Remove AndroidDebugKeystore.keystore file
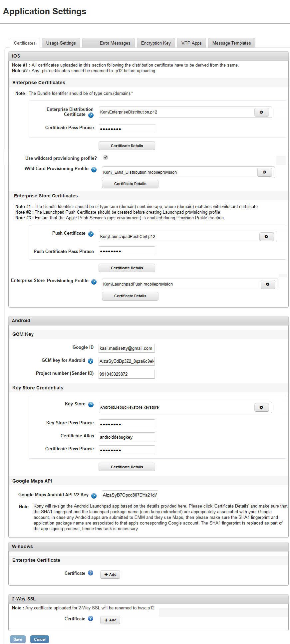290x644 pixels. click(261, 407)
